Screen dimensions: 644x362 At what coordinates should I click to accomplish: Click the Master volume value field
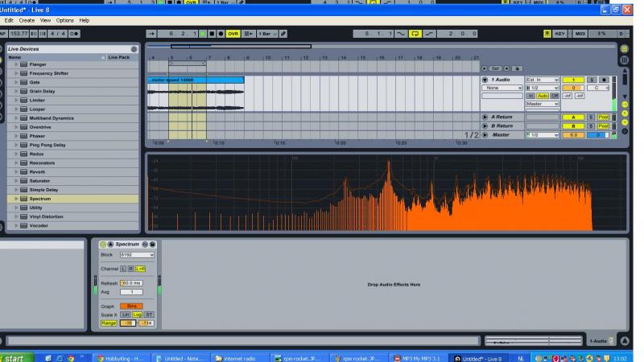[x=573, y=134]
